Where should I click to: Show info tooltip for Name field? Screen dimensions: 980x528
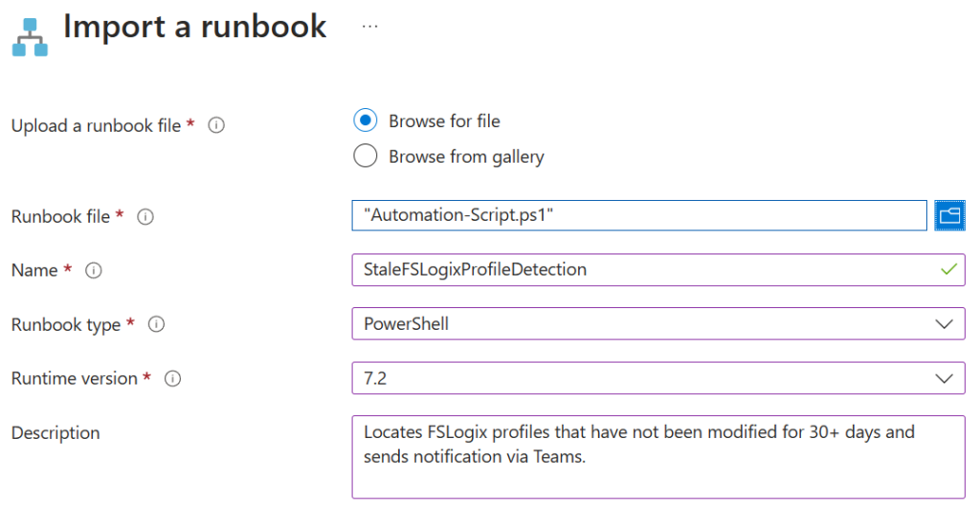pyautogui.click(x=94, y=271)
